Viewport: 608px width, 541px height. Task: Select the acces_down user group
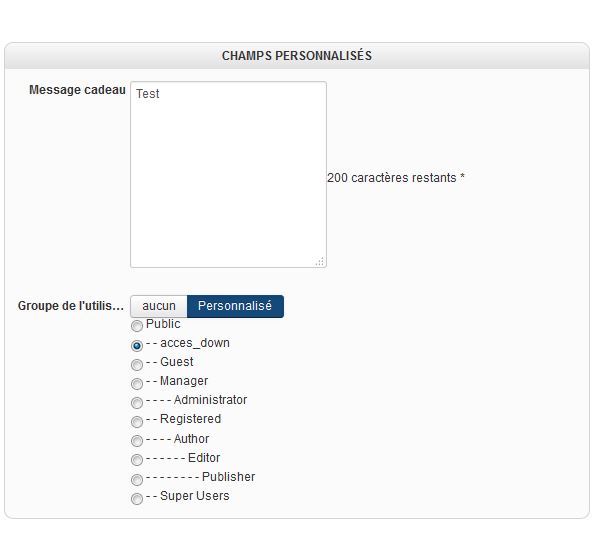coord(137,345)
